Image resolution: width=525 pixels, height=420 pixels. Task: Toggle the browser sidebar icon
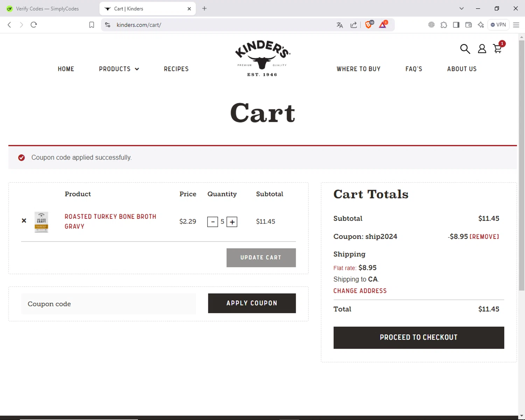coord(456,25)
